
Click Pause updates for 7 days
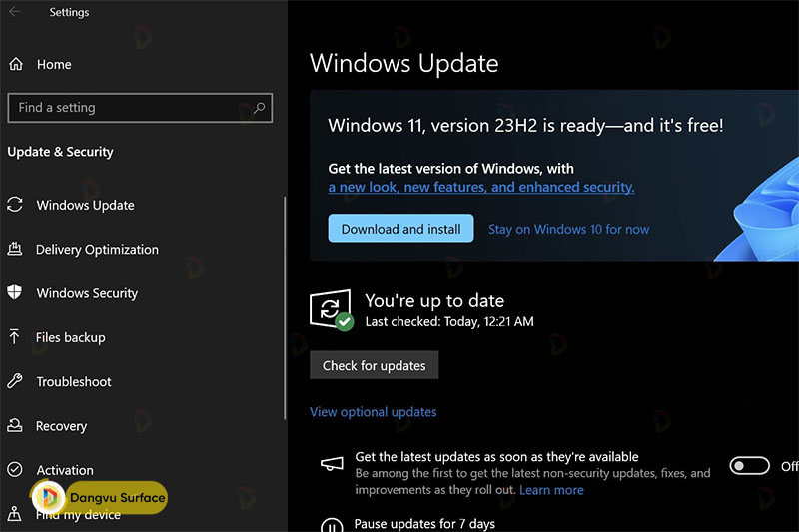click(x=424, y=524)
